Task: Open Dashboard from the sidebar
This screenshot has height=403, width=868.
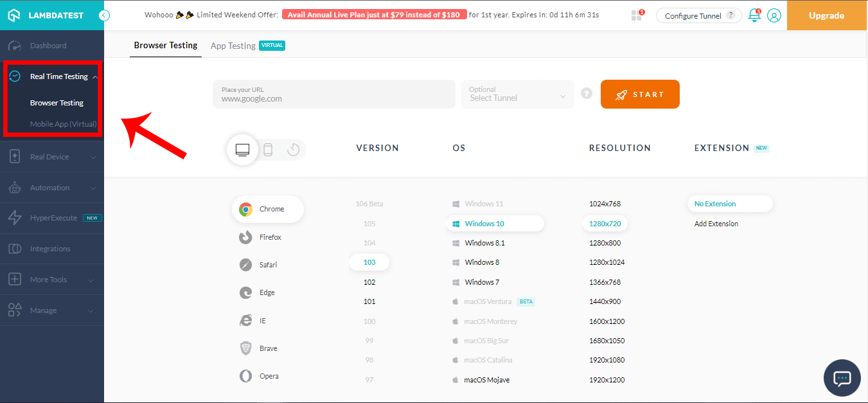Action: tap(47, 45)
